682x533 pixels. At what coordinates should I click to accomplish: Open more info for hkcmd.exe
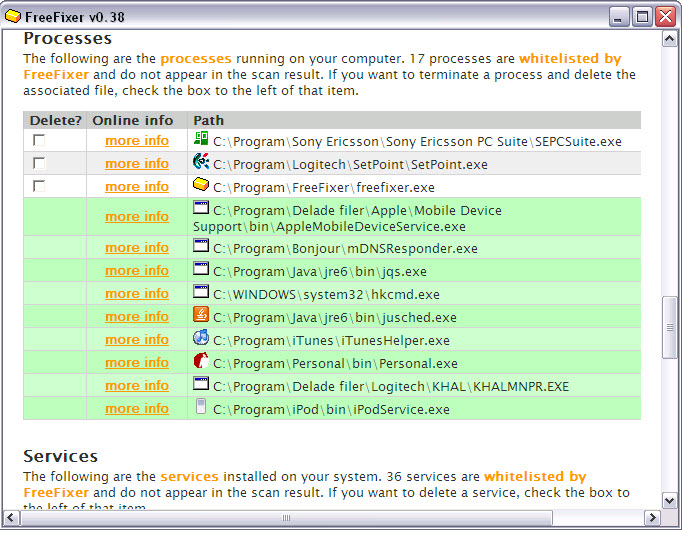pyautogui.click(x=137, y=293)
